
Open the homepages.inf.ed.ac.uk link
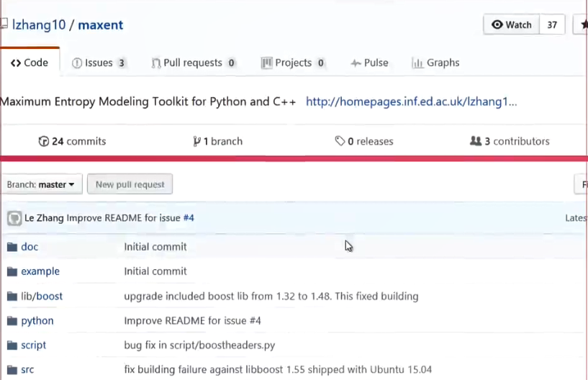412,101
